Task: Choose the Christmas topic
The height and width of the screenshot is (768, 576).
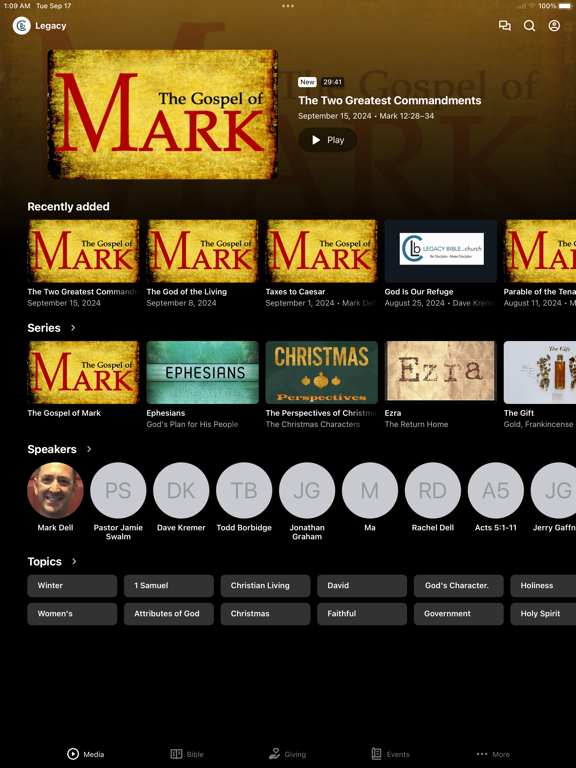Action: (265, 614)
